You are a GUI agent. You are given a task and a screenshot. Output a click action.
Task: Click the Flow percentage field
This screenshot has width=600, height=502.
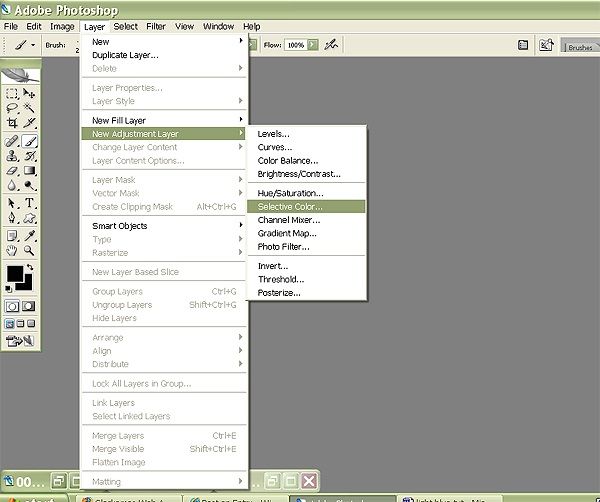pos(295,45)
